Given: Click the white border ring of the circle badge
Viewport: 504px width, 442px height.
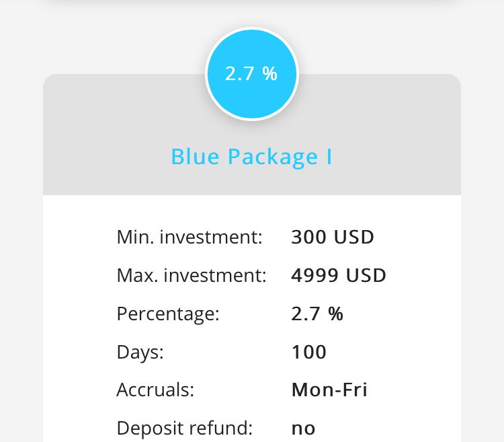Looking at the screenshot, I should (x=251, y=29).
